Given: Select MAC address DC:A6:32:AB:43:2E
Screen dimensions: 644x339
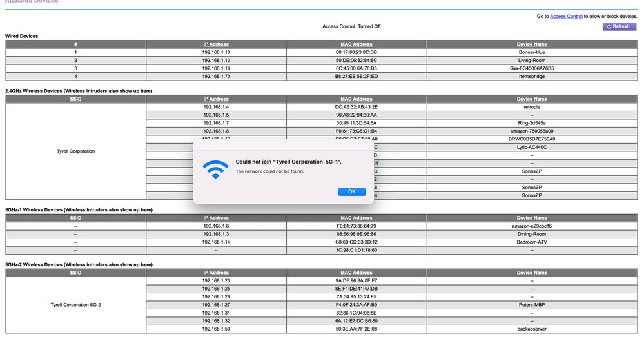Looking at the screenshot, I should [356, 107].
